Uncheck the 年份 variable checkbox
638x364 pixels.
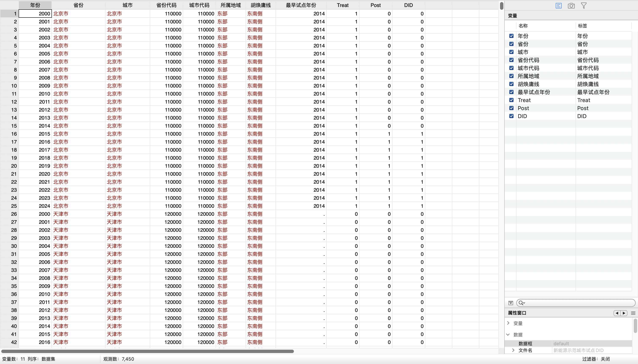click(x=511, y=36)
